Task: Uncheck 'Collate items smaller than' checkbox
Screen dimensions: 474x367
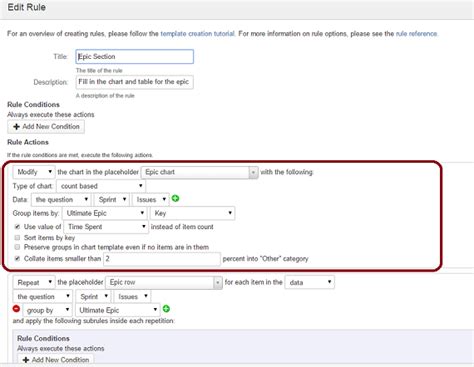Action: (x=17, y=258)
